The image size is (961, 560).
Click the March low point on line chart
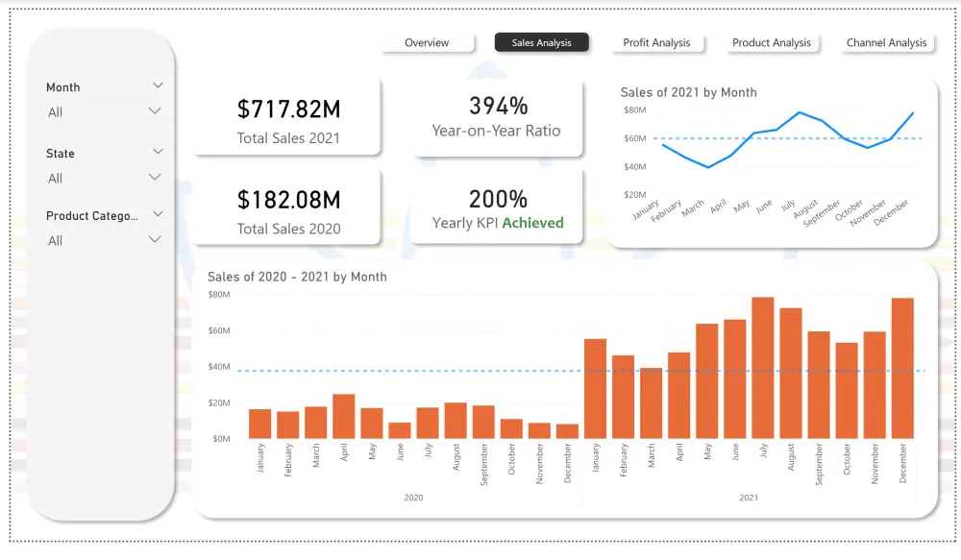pos(708,166)
